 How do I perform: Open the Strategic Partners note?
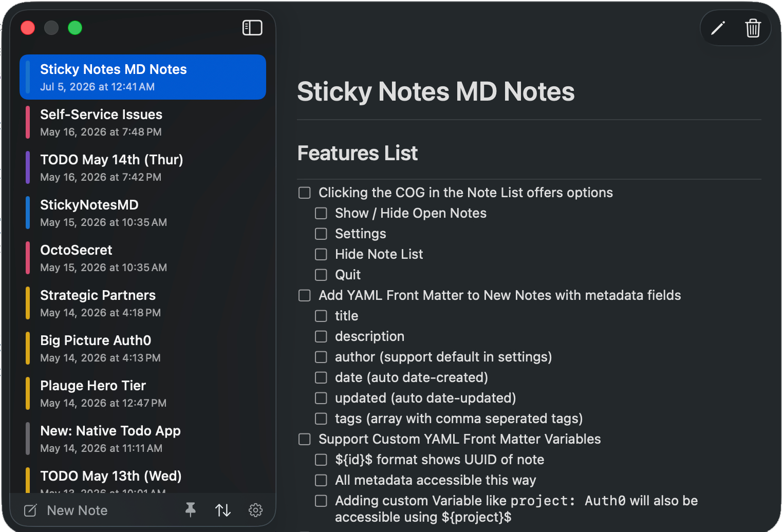143,303
